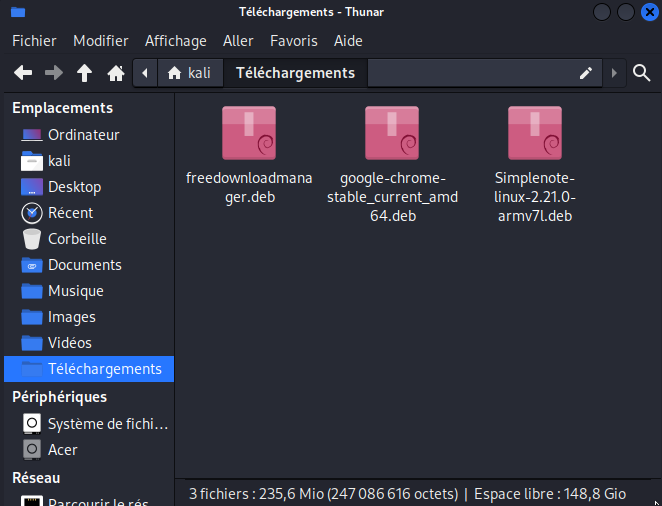Viewport: 662px width, 506px height.
Task: Click the Ordinateur laptop icon in sidebar
Action: click(32, 135)
